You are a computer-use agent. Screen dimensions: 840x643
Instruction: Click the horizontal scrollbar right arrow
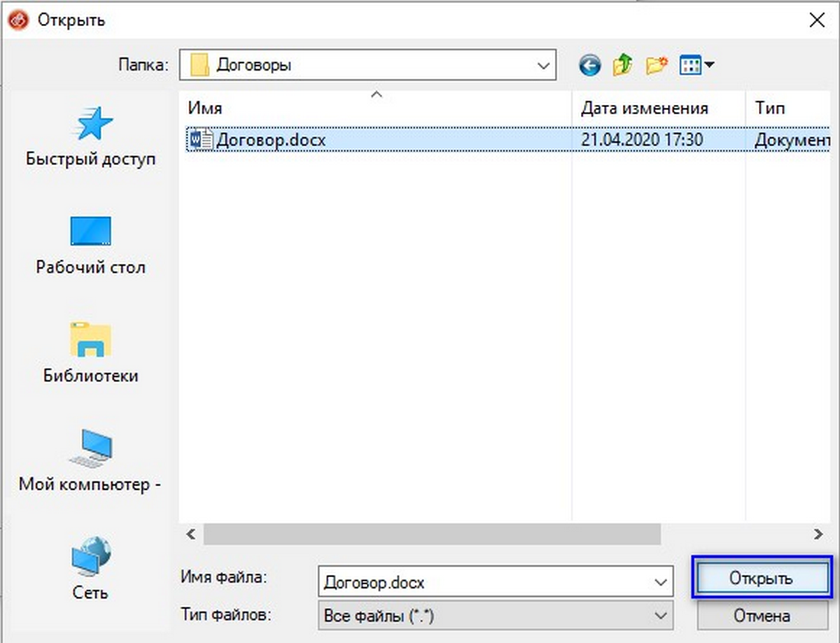[x=818, y=535]
